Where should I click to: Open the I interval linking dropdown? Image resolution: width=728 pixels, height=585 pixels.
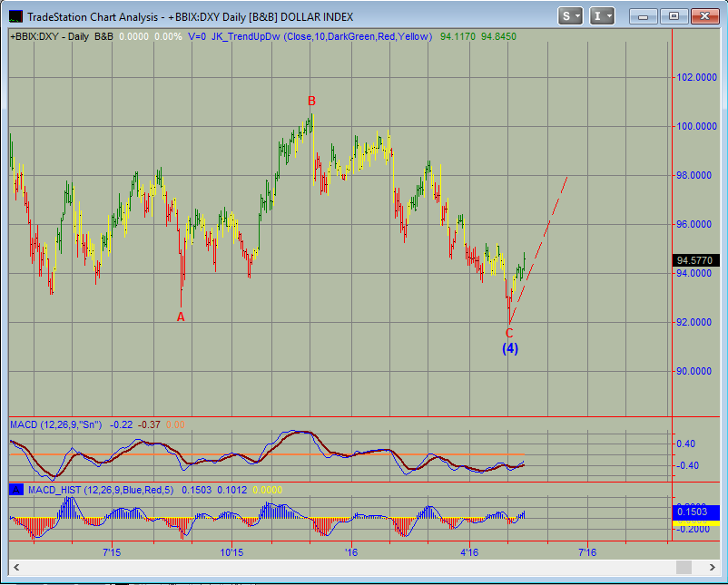click(x=602, y=15)
